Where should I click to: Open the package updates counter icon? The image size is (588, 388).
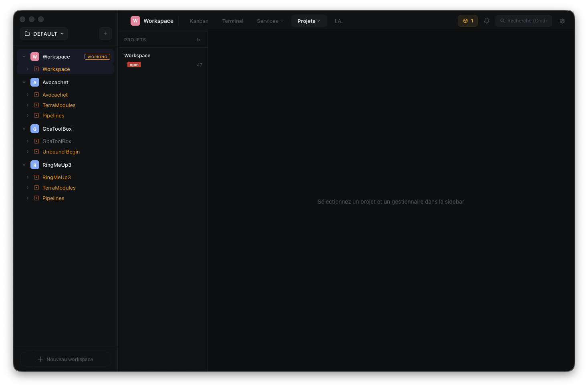(x=467, y=20)
